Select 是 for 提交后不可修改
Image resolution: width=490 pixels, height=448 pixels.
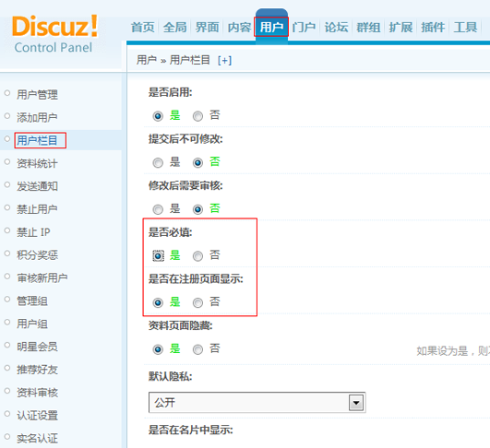coord(158,162)
